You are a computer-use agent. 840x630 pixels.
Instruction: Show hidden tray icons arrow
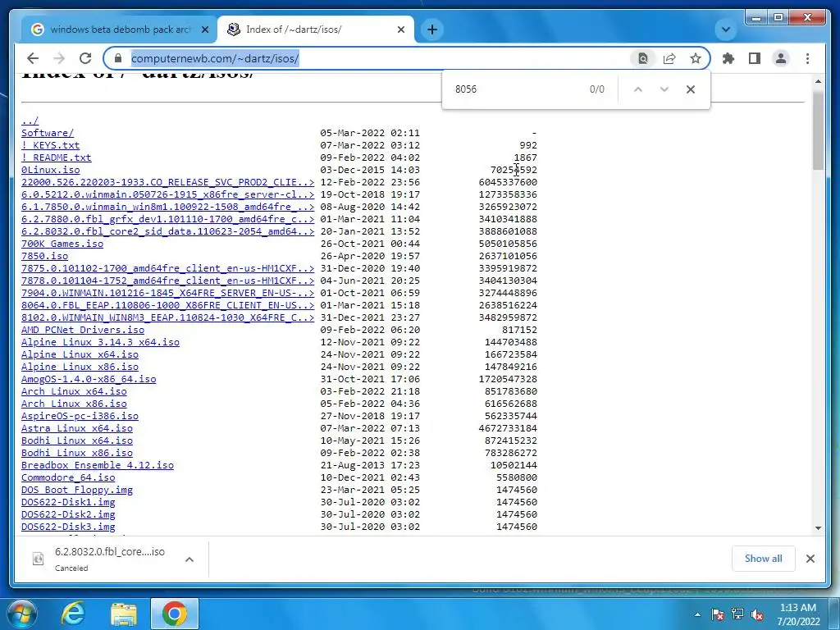[697, 614]
